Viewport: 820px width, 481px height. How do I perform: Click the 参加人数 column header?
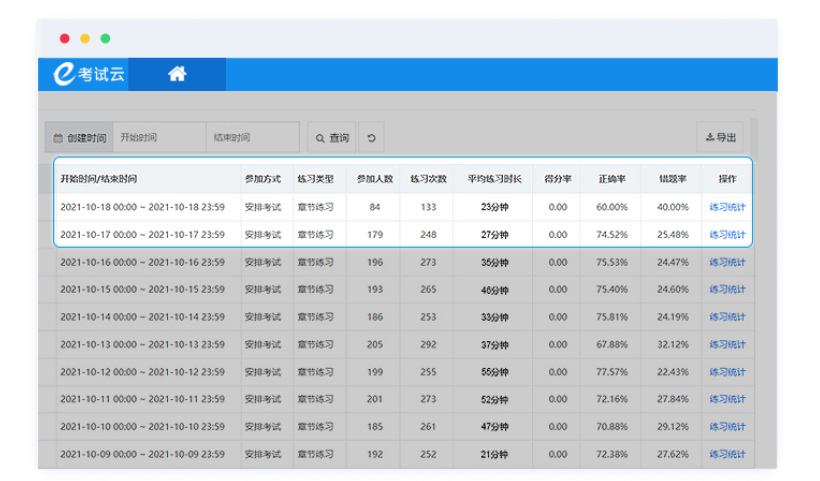(x=375, y=179)
